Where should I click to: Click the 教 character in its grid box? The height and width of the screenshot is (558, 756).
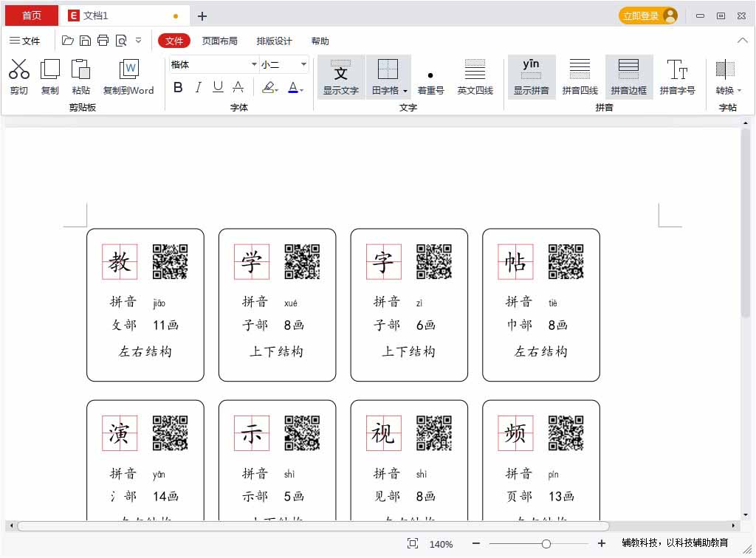click(120, 261)
